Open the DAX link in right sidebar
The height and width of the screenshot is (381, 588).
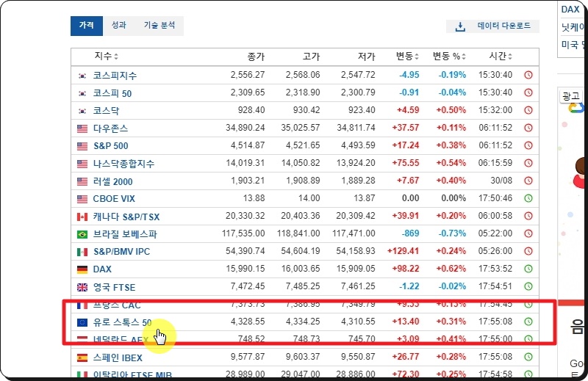[570, 9]
